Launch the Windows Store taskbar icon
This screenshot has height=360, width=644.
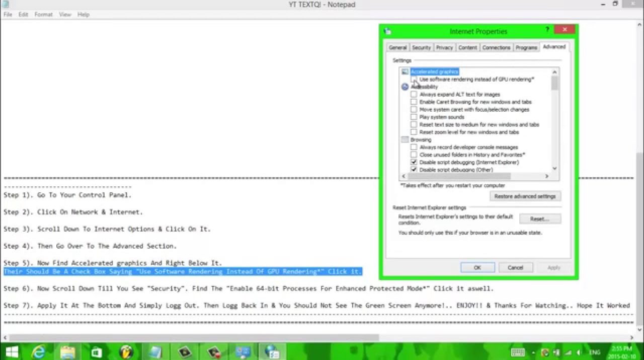97,351
